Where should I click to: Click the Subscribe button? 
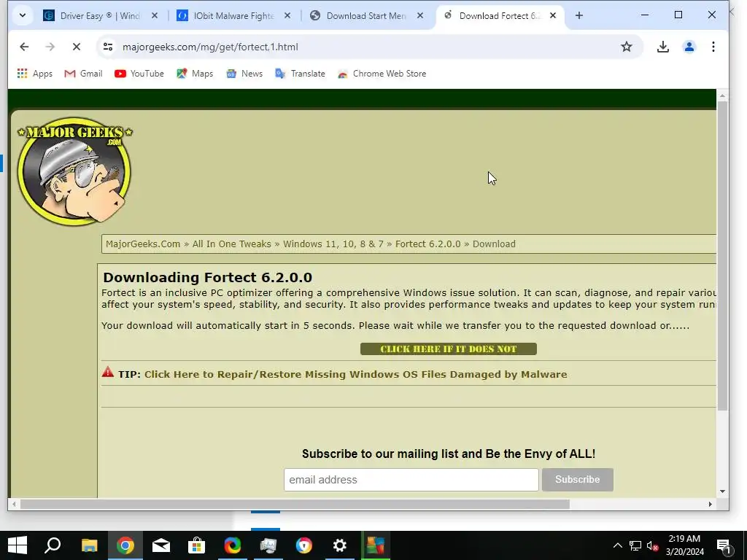(x=578, y=480)
